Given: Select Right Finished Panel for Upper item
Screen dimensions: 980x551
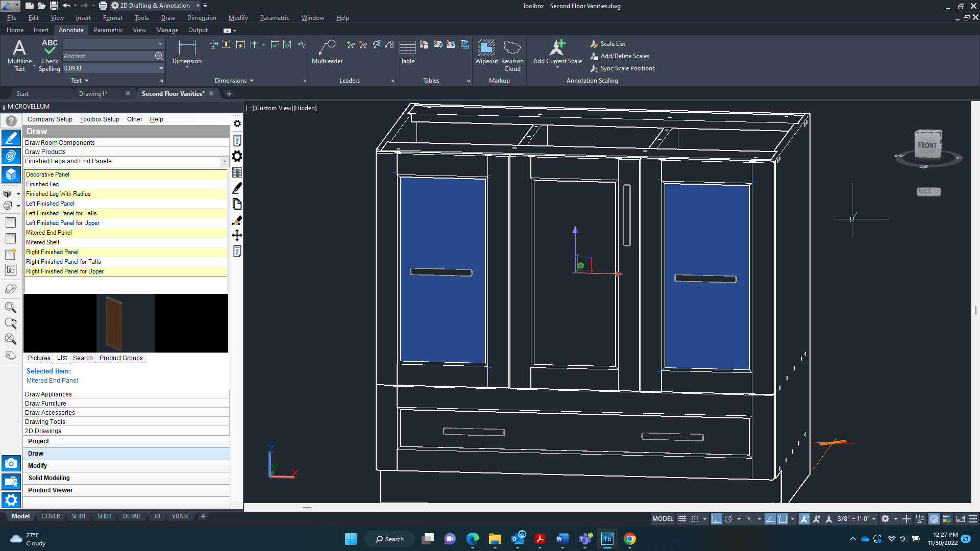Looking at the screenshot, I should click(65, 271).
